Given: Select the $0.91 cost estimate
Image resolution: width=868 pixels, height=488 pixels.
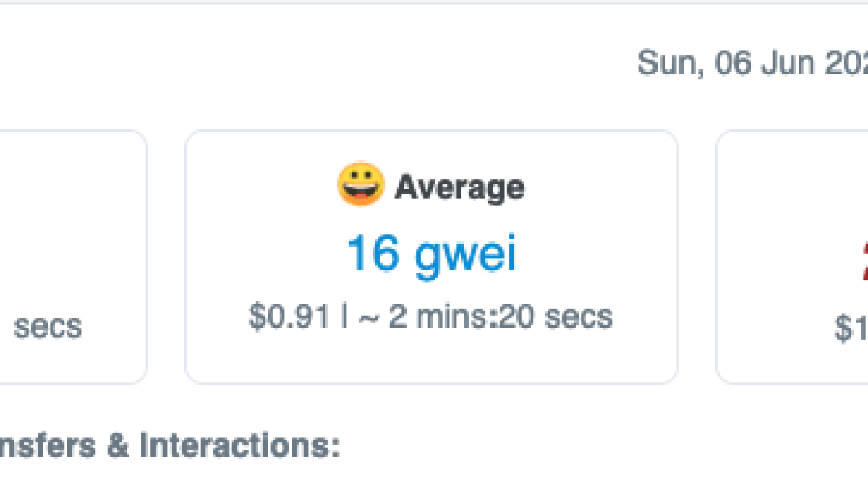Looking at the screenshot, I should tap(289, 317).
